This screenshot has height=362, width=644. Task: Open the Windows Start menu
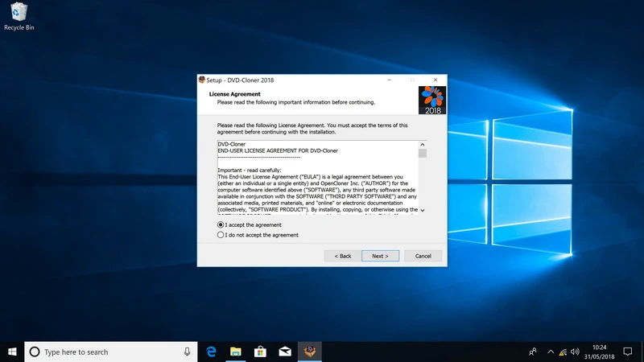coord(12,352)
